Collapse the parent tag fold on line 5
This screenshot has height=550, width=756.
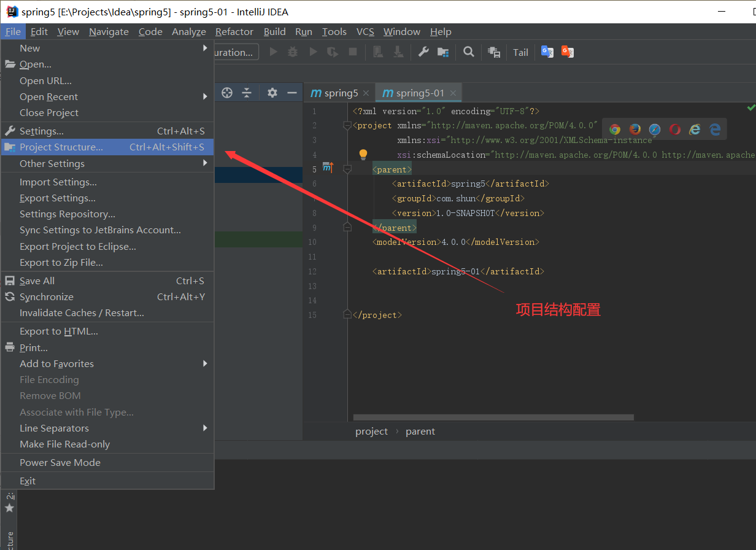pos(347,169)
